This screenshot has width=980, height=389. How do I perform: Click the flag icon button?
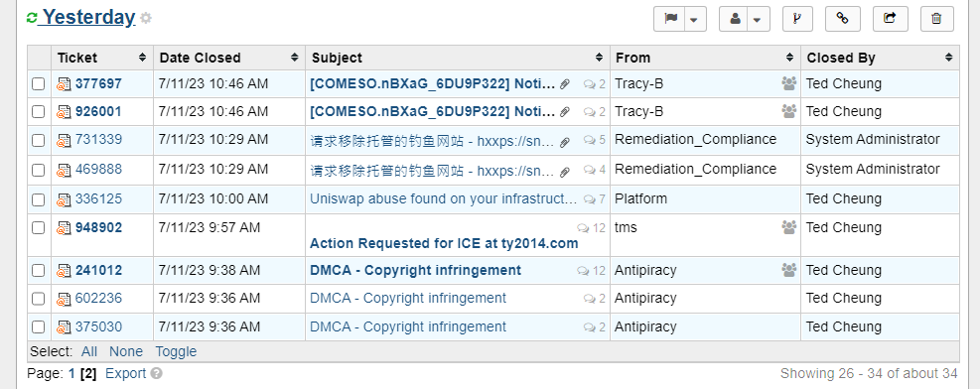pyautogui.click(x=670, y=19)
